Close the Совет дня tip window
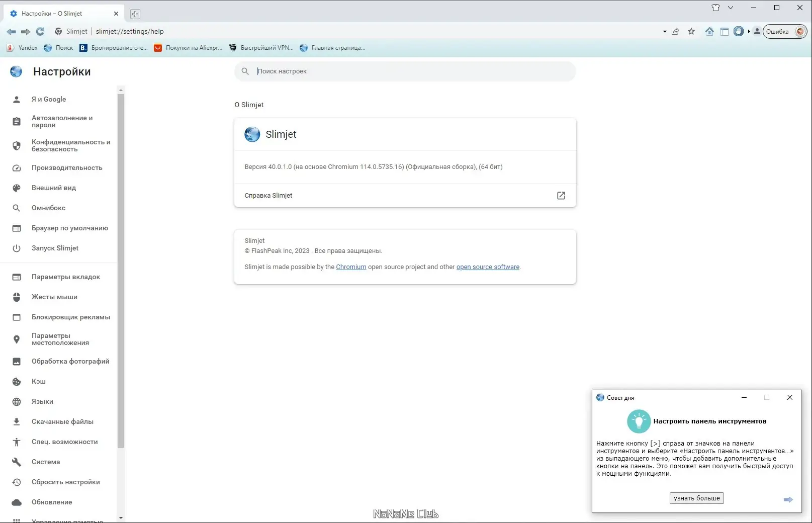 pos(790,397)
